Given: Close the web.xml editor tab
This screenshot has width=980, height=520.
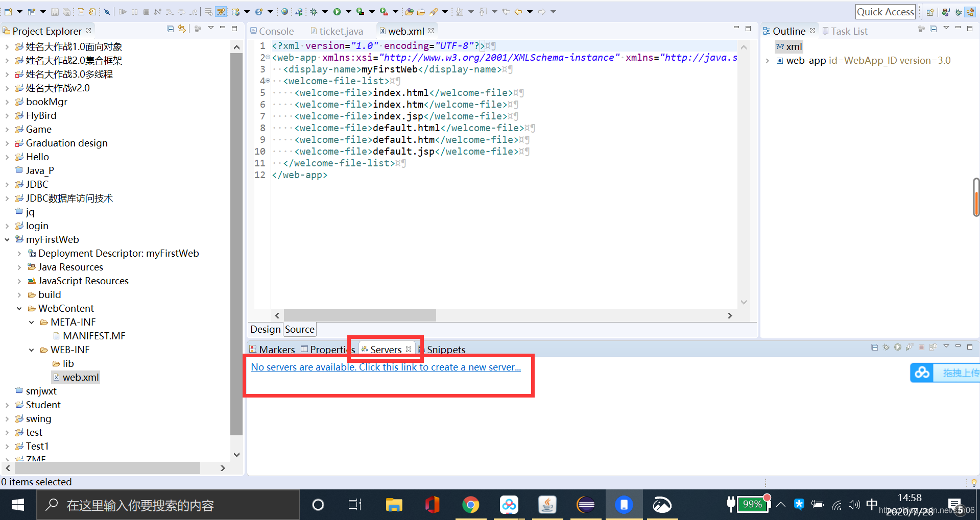Looking at the screenshot, I should (x=431, y=31).
